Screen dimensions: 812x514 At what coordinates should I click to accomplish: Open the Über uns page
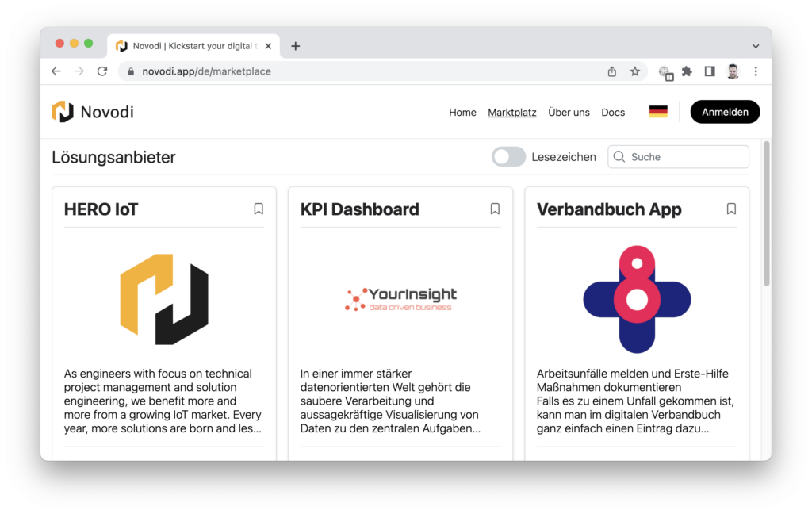pyautogui.click(x=569, y=113)
